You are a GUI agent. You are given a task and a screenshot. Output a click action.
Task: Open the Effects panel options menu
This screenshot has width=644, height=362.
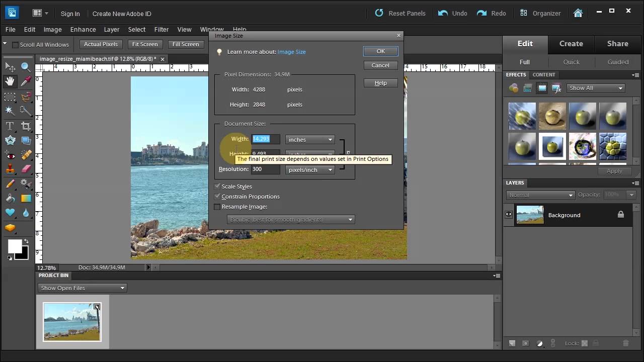635,75
